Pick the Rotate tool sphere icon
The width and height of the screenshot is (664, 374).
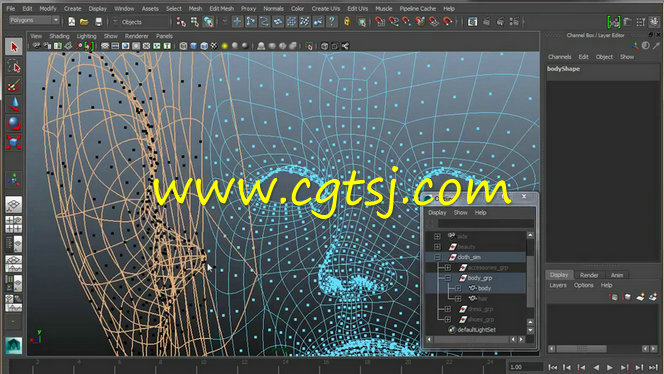point(14,123)
